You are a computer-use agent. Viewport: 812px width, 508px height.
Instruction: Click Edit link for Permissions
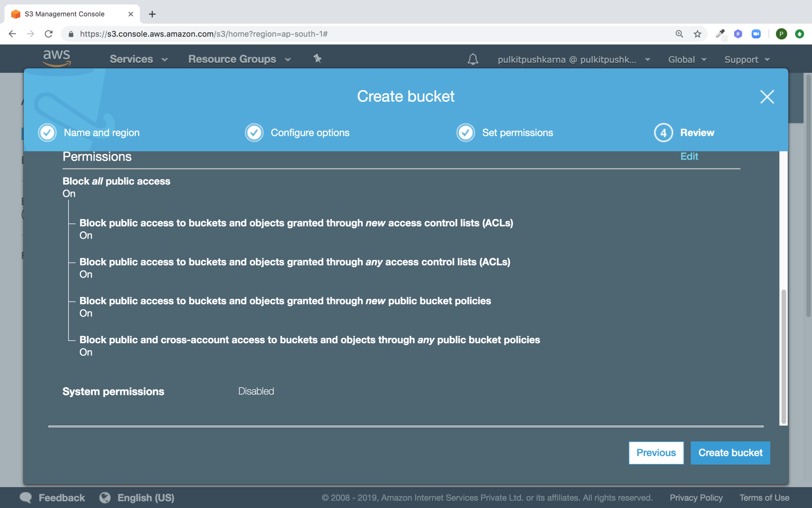tap(689, 156)
